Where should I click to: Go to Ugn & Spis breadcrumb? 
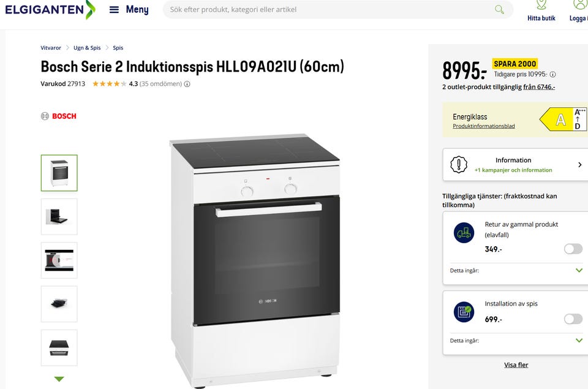pos(87,48)
